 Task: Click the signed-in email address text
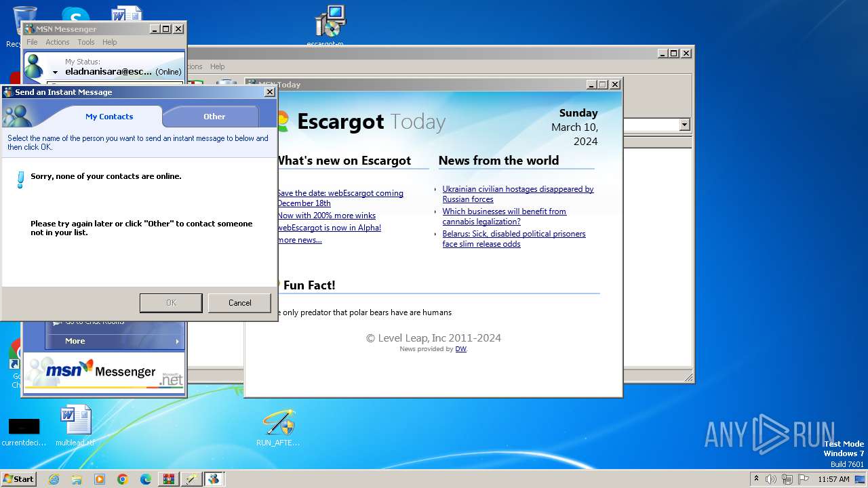[108, 71]
